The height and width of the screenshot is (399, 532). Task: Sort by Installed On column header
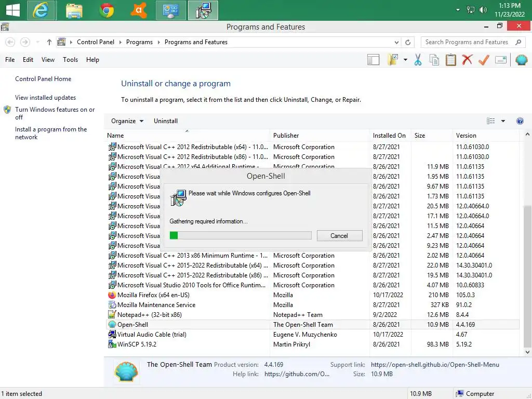[390, 136]
